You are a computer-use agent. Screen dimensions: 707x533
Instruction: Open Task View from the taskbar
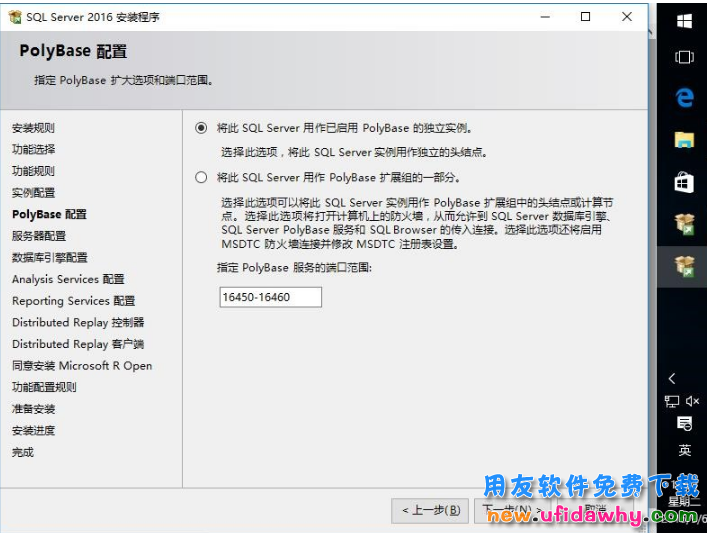point(684,57)
